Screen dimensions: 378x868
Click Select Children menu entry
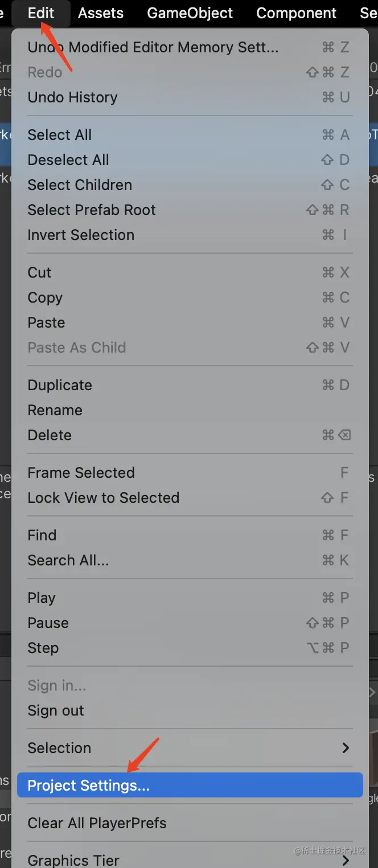[80, 185]
